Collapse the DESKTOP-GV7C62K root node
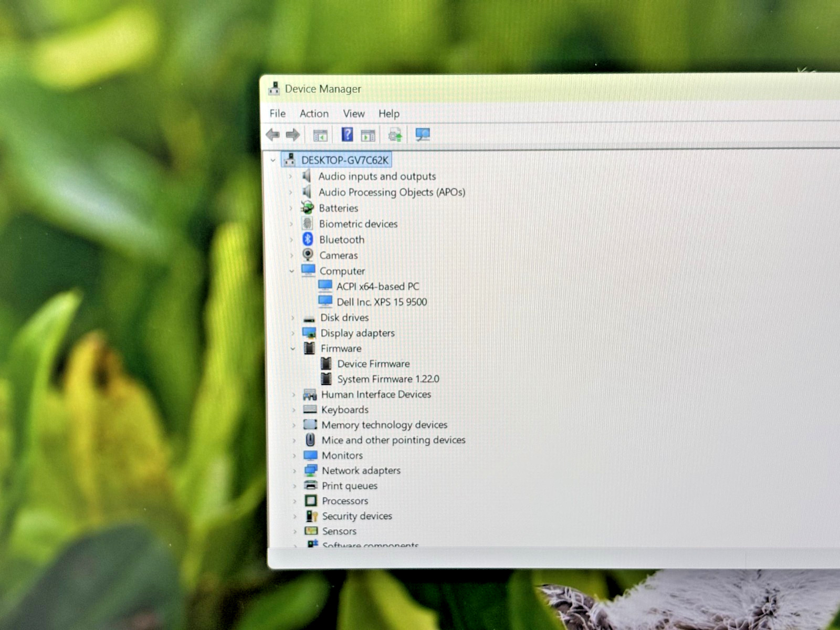Viewport: 840px width, 630px height. pos(272,160)
